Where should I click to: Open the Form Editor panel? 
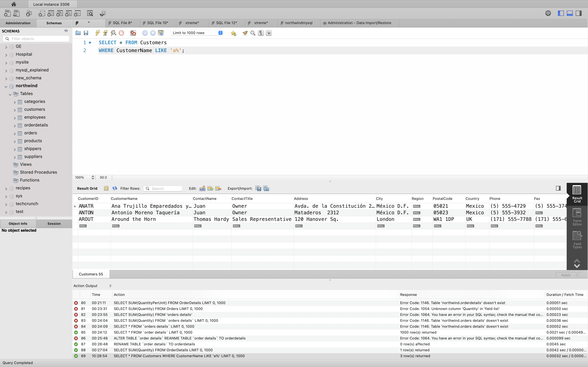pyautogui.click(x=577, y=217)
